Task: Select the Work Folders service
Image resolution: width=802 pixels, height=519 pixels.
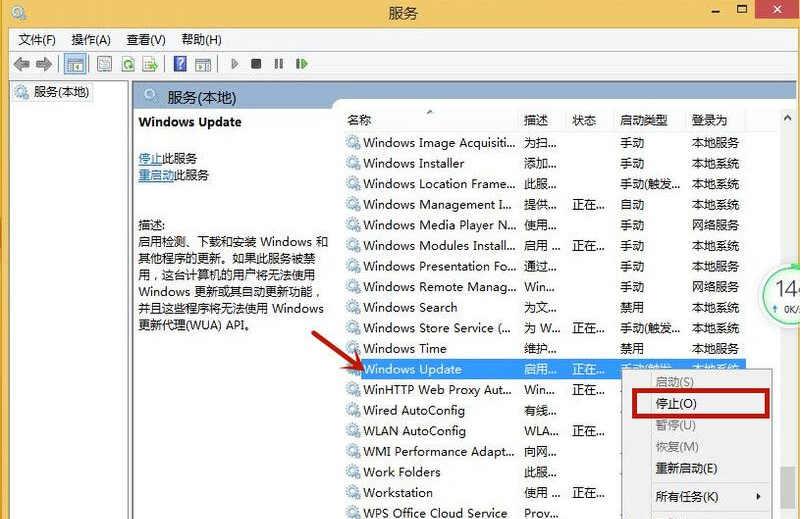Action: click(x=483, y=472)
